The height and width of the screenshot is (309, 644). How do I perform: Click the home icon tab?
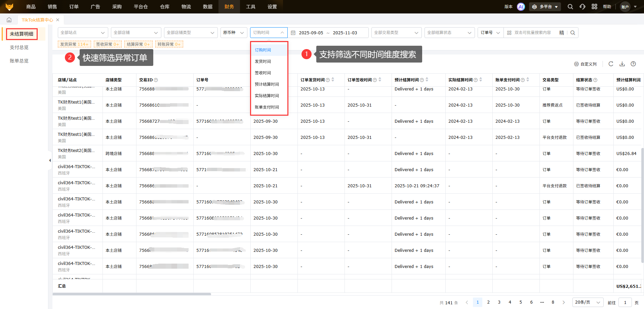coord(9,20)
